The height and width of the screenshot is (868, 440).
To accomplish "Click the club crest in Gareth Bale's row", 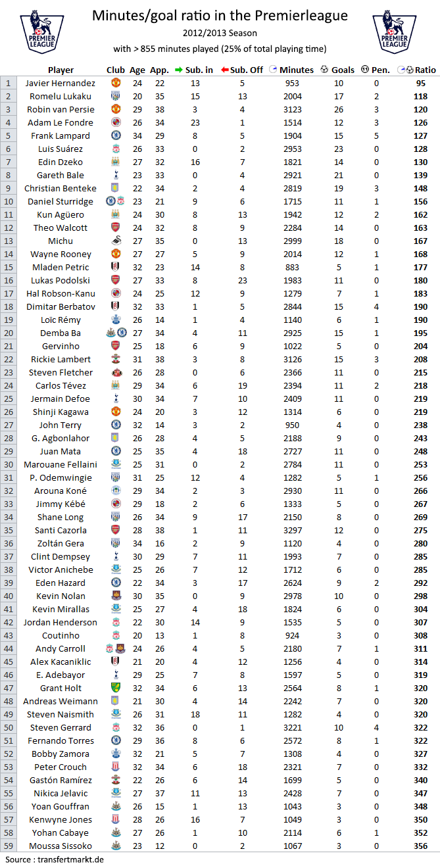I will pyautogui.click(x=116, y=175).
